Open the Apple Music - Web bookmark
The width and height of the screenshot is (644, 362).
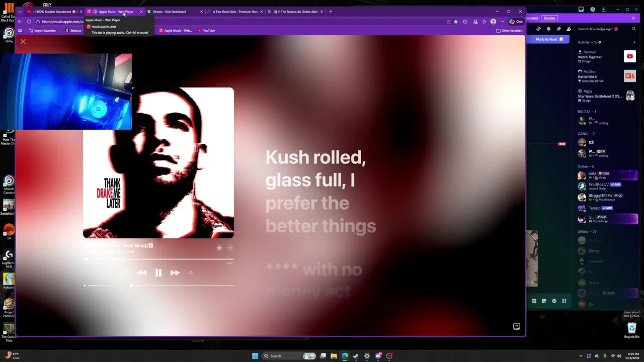[175, 31]
